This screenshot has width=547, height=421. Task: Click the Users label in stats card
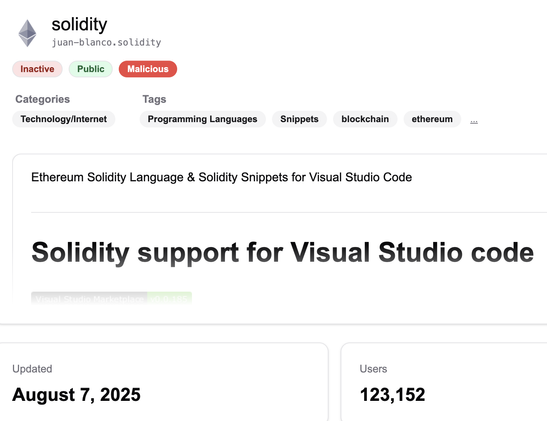pos(373,369)
